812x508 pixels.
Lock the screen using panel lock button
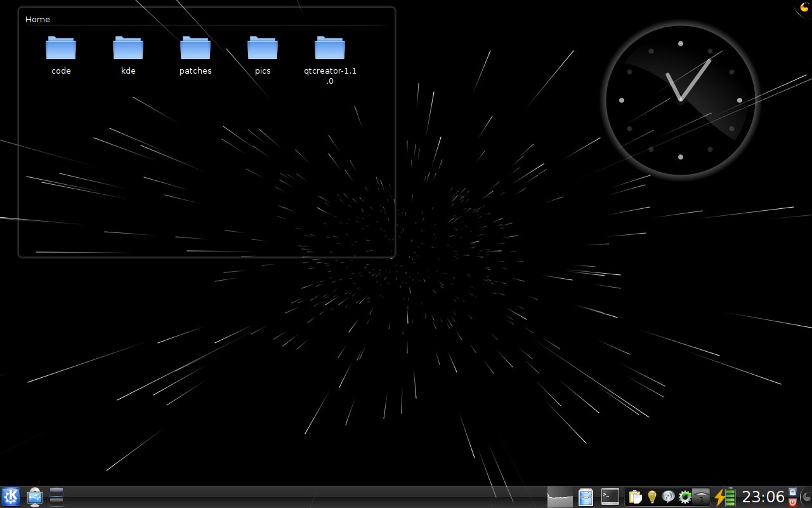[x=792, y=491]
